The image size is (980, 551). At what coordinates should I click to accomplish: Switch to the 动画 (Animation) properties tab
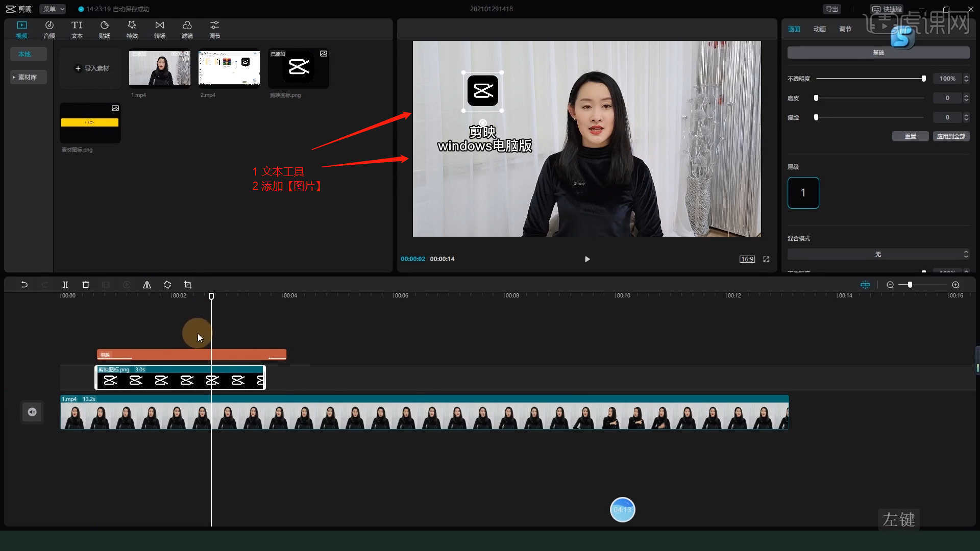[x=820, y=29]
